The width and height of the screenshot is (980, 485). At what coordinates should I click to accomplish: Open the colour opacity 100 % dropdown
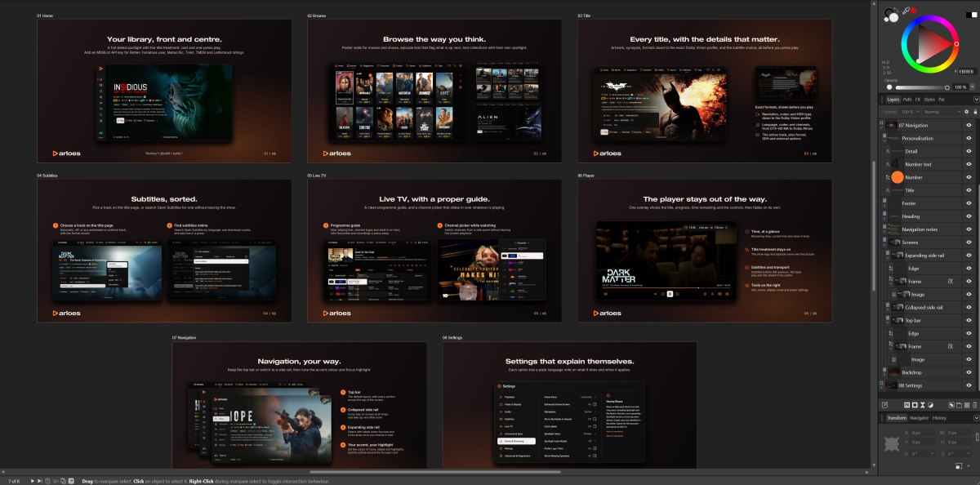click(x=973, y=87)
